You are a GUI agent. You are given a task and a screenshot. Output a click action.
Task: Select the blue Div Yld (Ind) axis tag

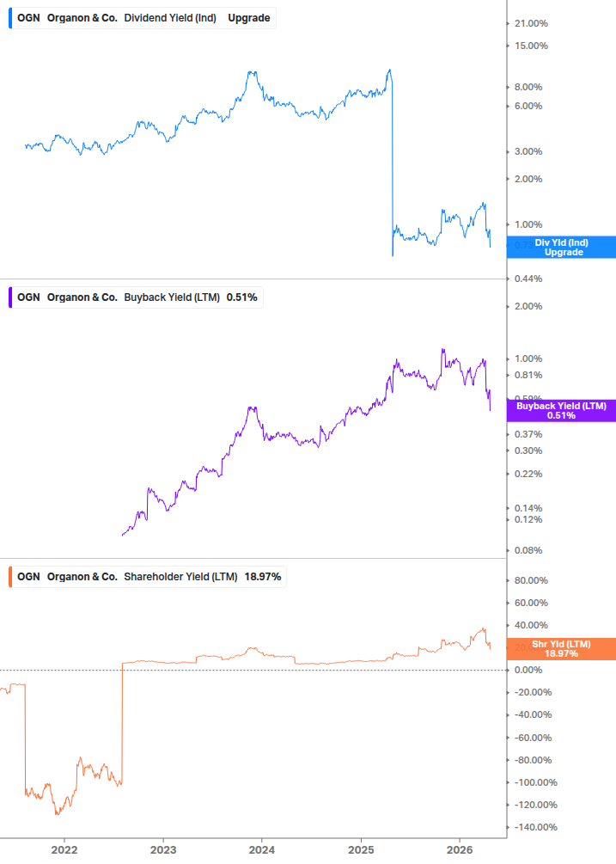[563, 247]
